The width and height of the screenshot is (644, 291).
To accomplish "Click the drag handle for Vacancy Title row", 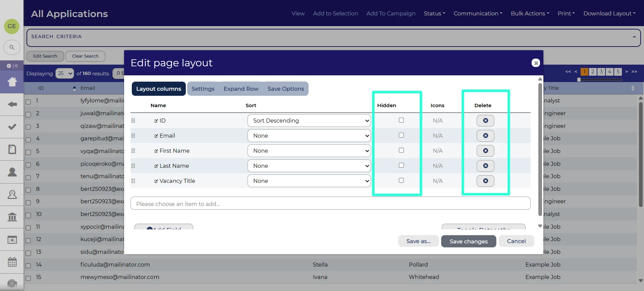I will click(133, 181).
